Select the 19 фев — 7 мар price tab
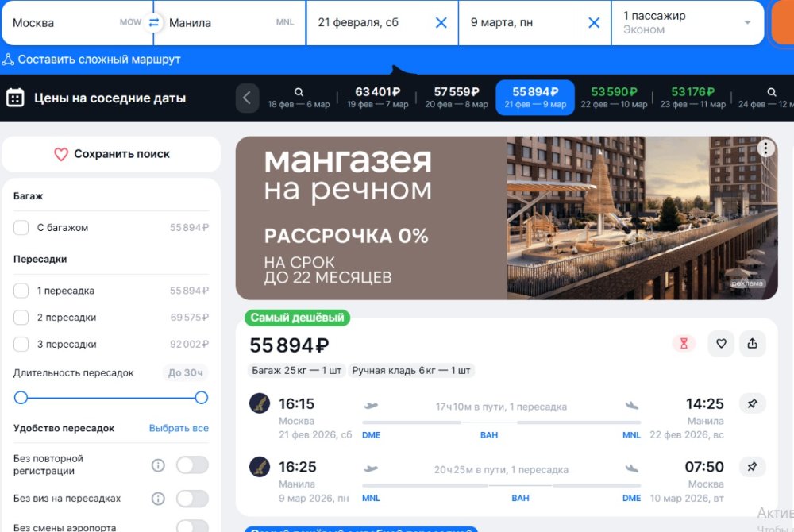The width and height of the screenshot is (794, 532). point(377,98)
